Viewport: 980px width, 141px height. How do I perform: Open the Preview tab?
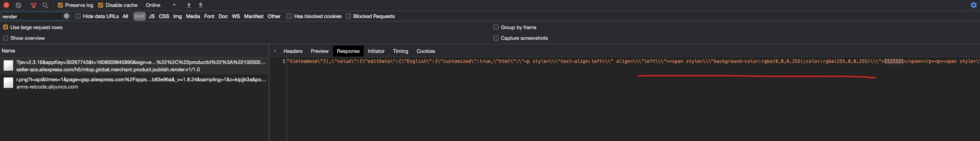pyautogui.click(x=320, y=51)
